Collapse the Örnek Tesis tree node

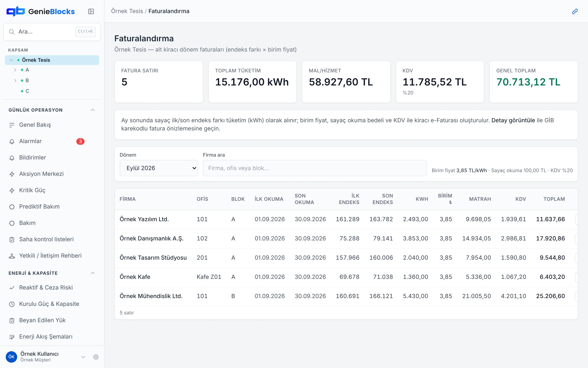[x=11, y=60]
